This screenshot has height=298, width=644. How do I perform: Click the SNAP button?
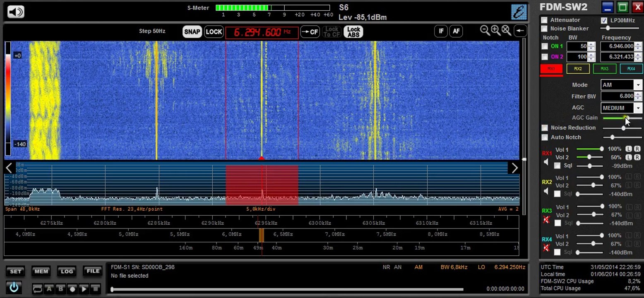click(x=192, y=32)
